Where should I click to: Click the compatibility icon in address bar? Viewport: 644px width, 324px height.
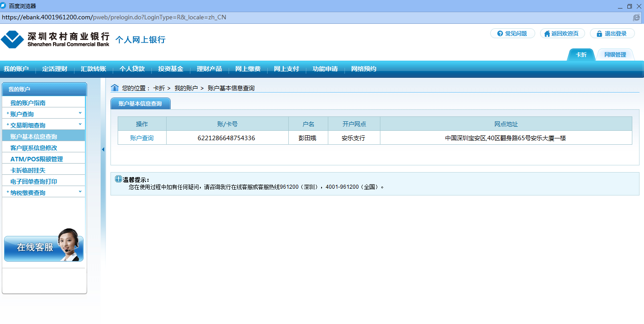pos(636,18)
